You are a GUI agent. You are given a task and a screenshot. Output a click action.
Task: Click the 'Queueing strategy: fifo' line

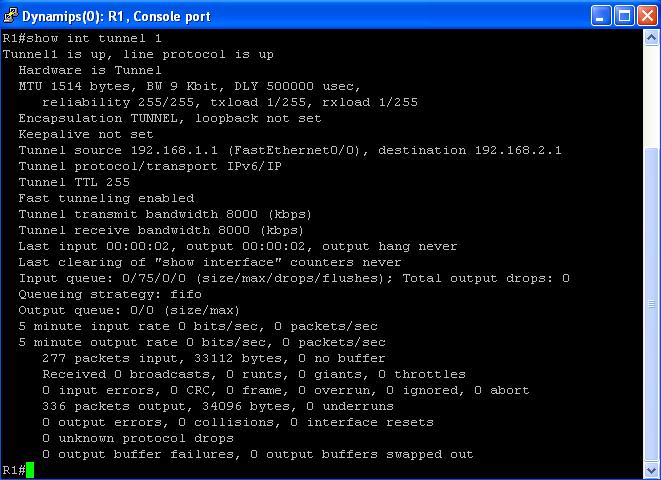click(110, 295)
